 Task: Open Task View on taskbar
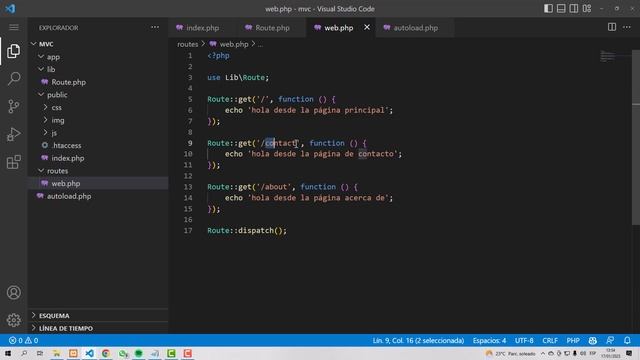coord(40,353)
